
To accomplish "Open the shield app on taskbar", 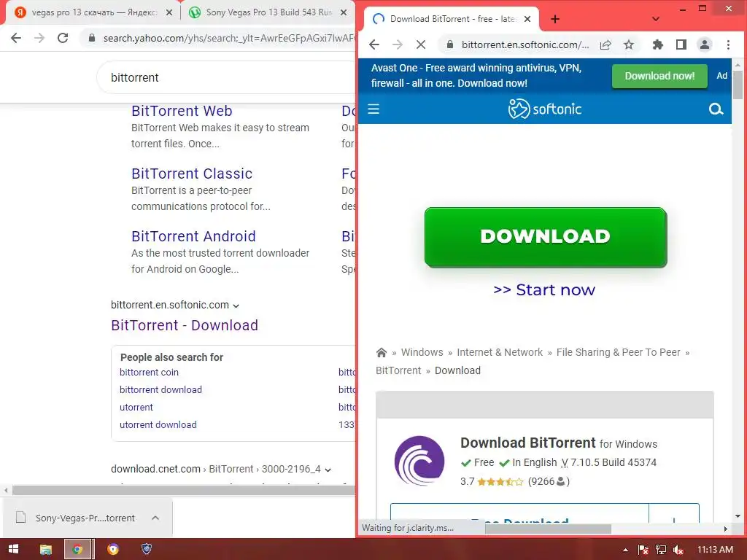I will pos(147,550).
